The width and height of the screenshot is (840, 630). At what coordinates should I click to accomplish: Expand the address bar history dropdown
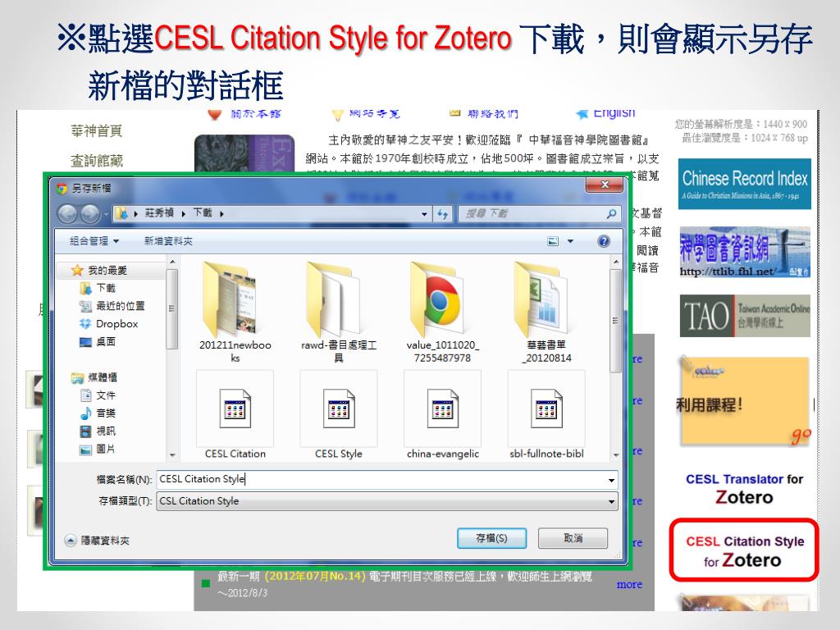tap(424, 214)
